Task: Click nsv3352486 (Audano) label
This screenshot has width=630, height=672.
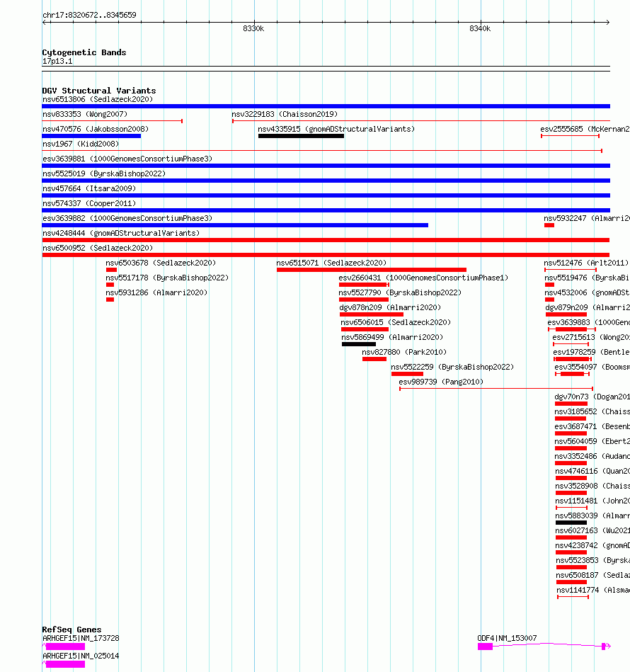Action: coord(592,457)
